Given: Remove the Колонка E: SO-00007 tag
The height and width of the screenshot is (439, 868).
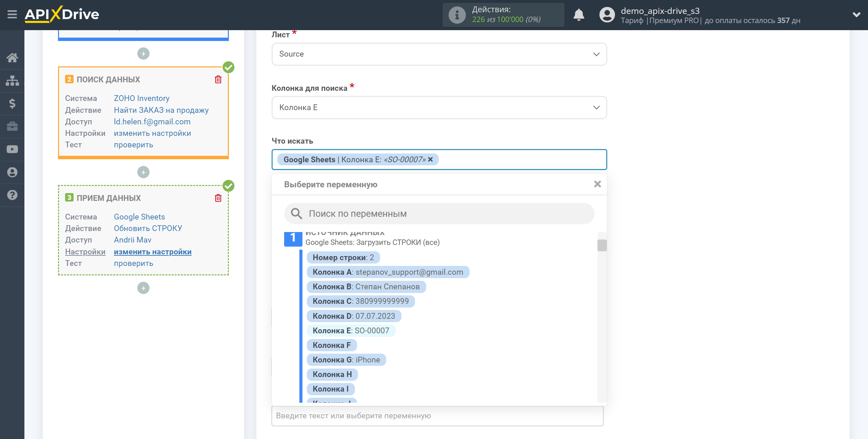Looking at the screenshot, I should tap(431, 159).
